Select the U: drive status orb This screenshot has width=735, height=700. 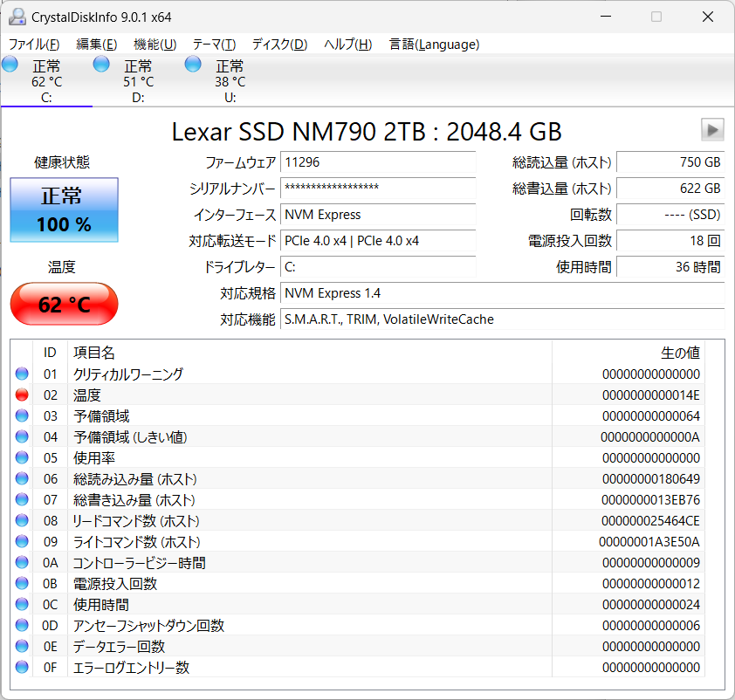tap(193, 65)
